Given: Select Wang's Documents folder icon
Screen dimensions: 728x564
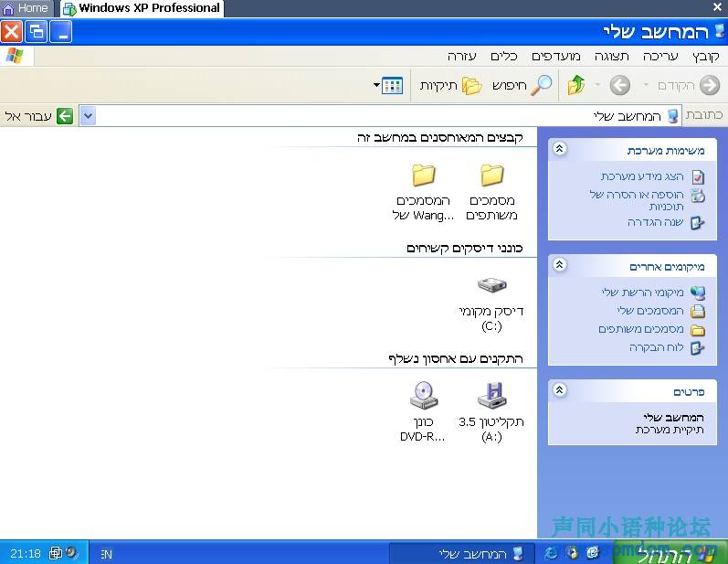Looking at the screenshot, I should click(x=424, y=176).
